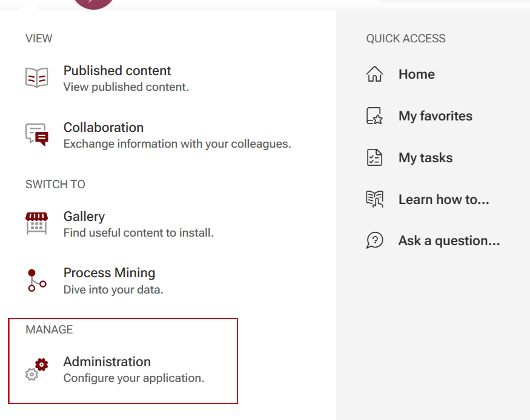
Task: Click the Administration gears icon
Action: pyautogui.click(x=37, y=369)
